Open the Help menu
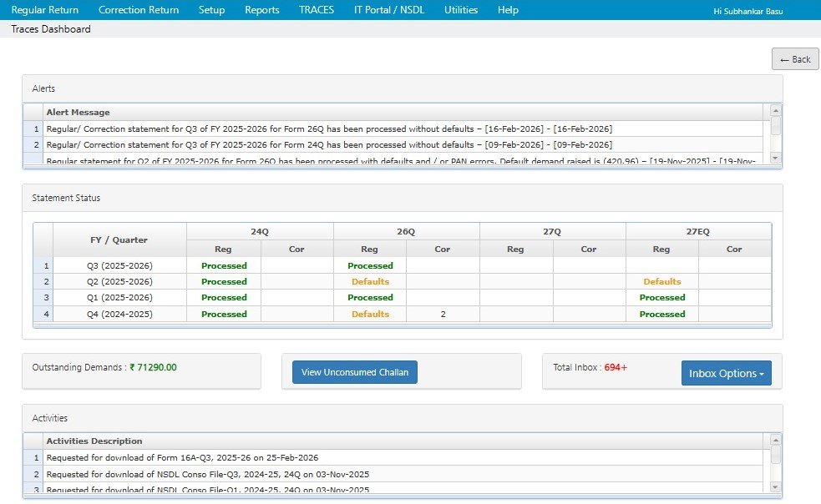The image size is (821, 504). [x=508, y=9]
